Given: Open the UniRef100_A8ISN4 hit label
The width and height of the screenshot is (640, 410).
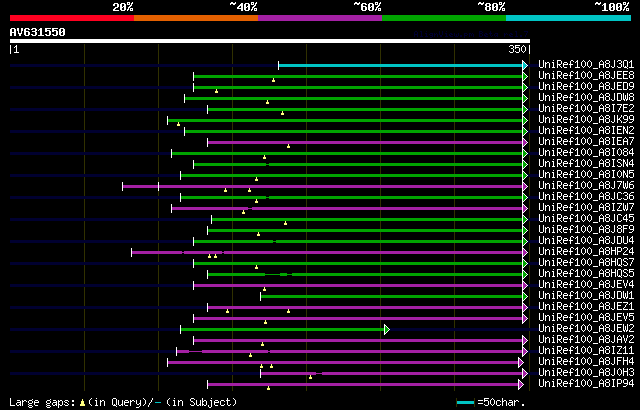Looking at the screenshot, I should pyautogui.click(x=586, y=164).
